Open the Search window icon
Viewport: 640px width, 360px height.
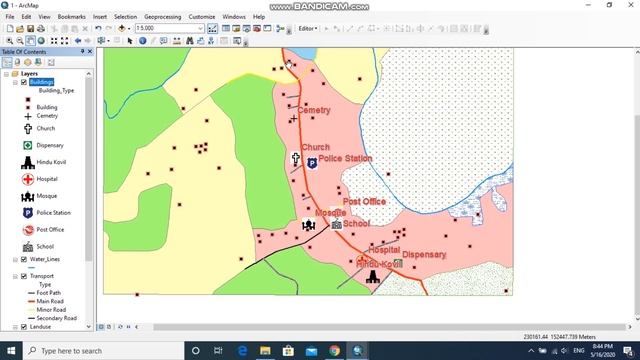tap(247, 29)
